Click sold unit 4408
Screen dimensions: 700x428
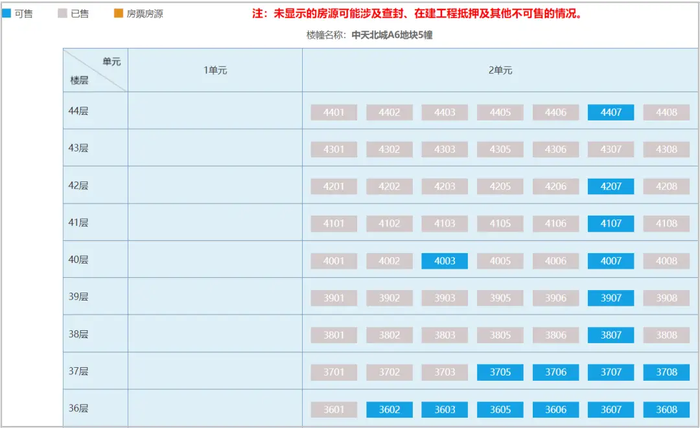pos(667,112)
